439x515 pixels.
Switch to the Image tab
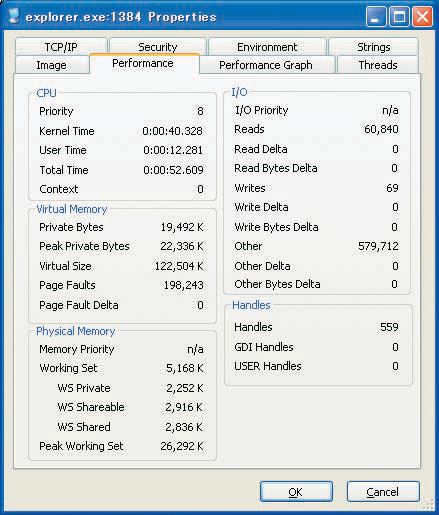tap(51, 65)
